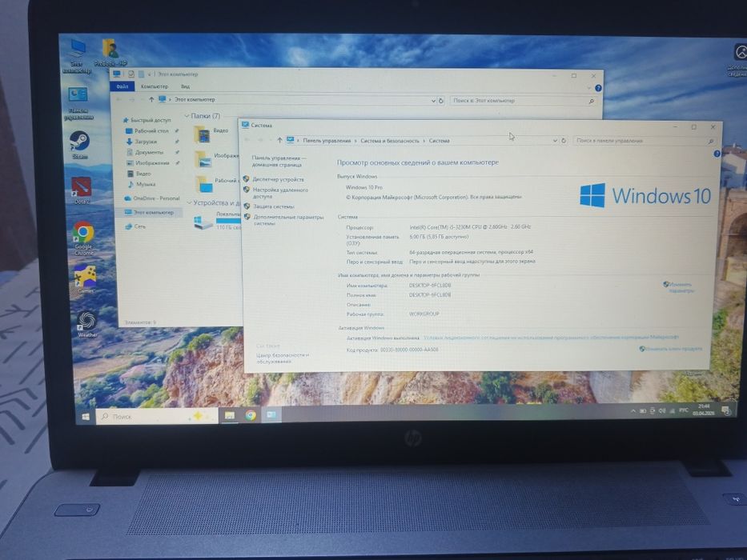Open the Компьютер ribbon tab in Explorer
This screenshot has height=560, width=747.
click(x=155, y=86)
